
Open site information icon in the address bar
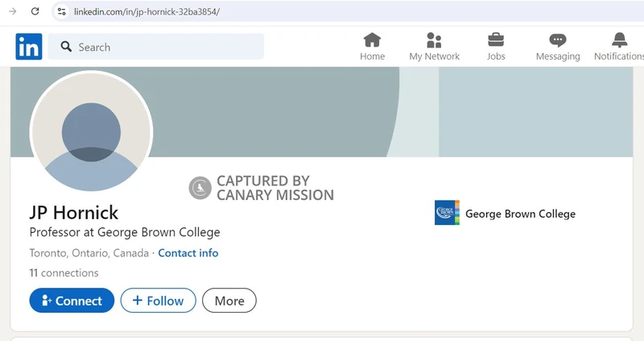tap(62, 11)
